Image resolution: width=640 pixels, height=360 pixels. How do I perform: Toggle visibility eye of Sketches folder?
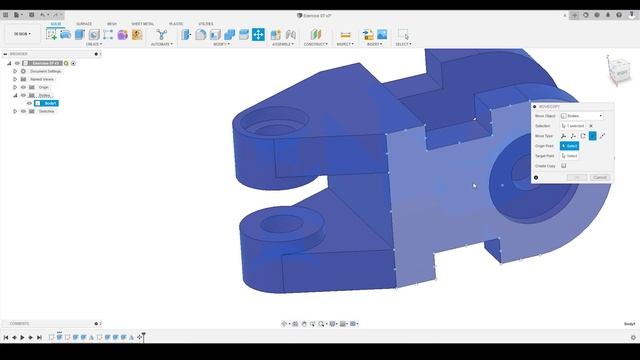coord(23,111)
